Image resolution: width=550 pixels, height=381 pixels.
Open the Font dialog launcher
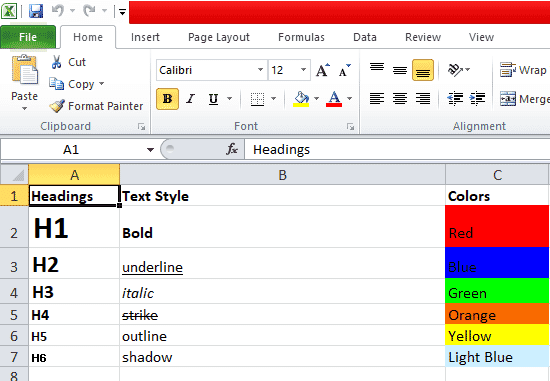(x=350, y=126)
